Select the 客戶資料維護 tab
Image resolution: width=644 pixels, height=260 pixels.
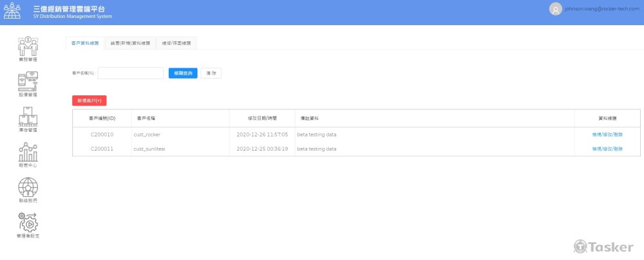85,43
